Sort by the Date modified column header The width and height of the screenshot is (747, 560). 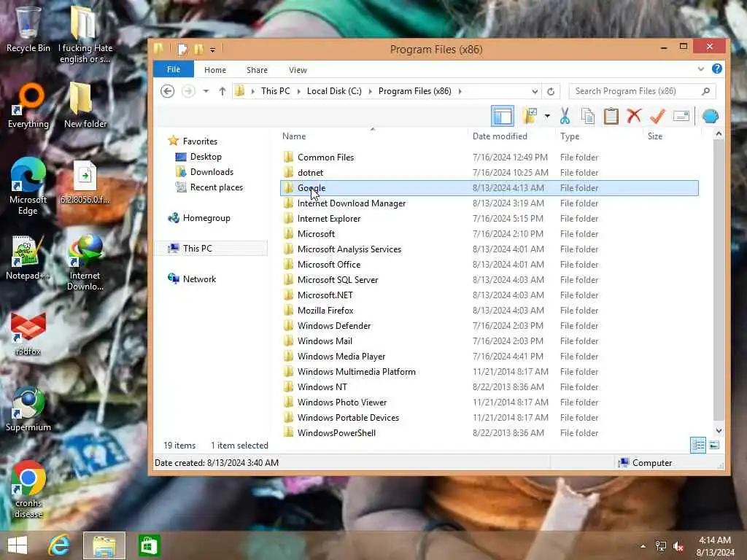[x=500, y=136]
